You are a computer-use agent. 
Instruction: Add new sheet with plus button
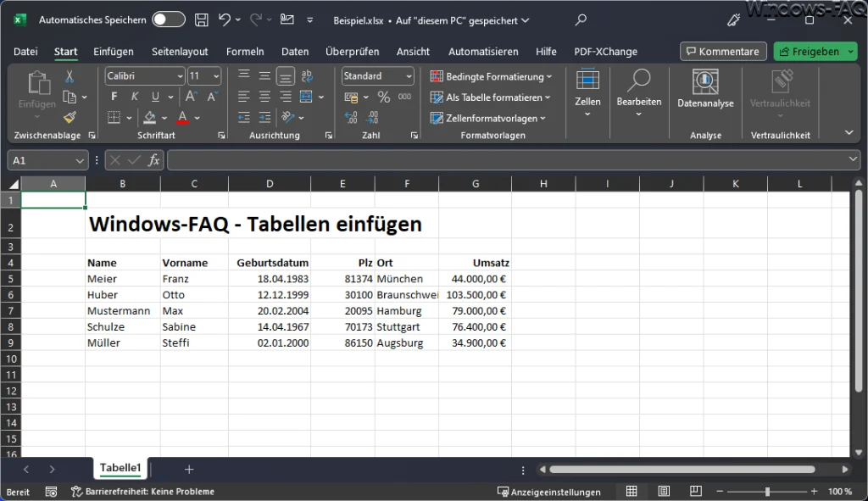click(x=189, y=470)
